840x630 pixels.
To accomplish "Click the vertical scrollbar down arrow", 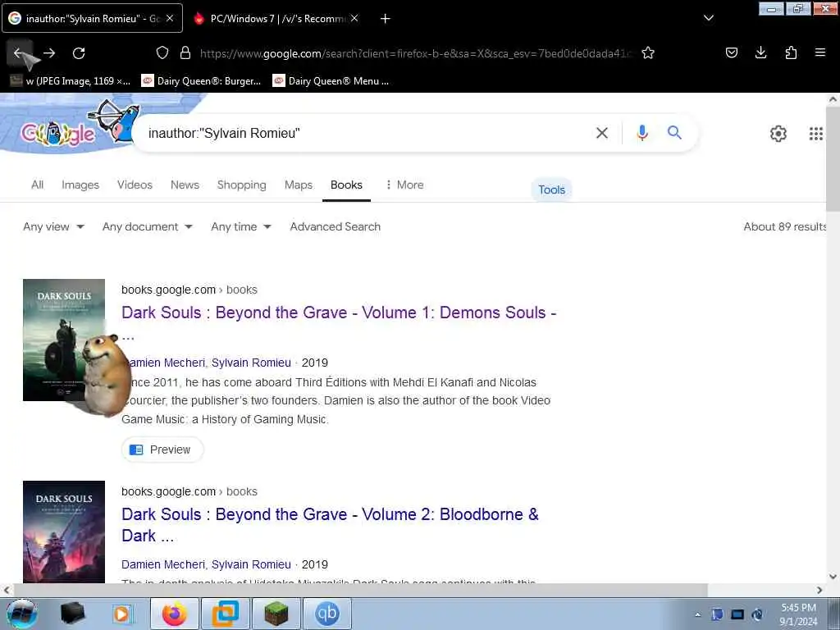I will pyautogui.click(x=833, y=577).
